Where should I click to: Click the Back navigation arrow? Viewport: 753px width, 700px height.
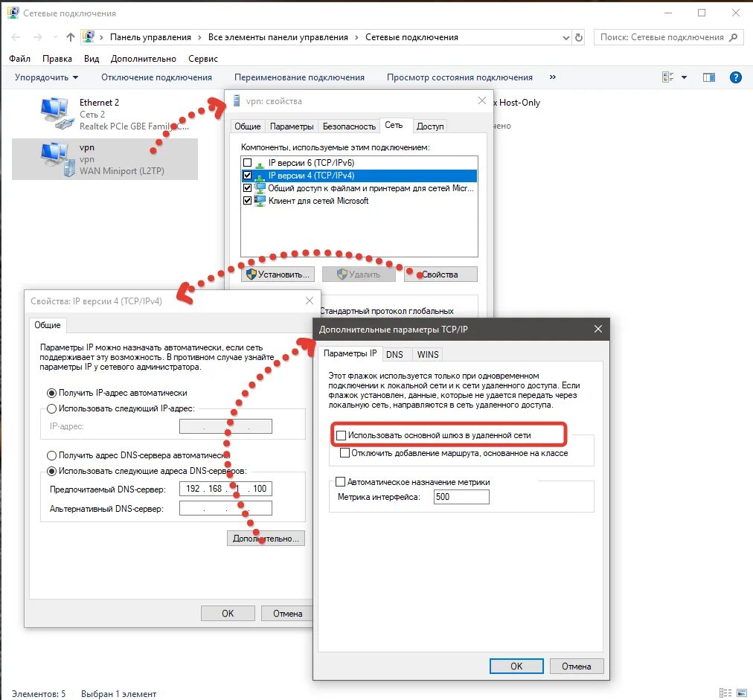pos(16,37)
